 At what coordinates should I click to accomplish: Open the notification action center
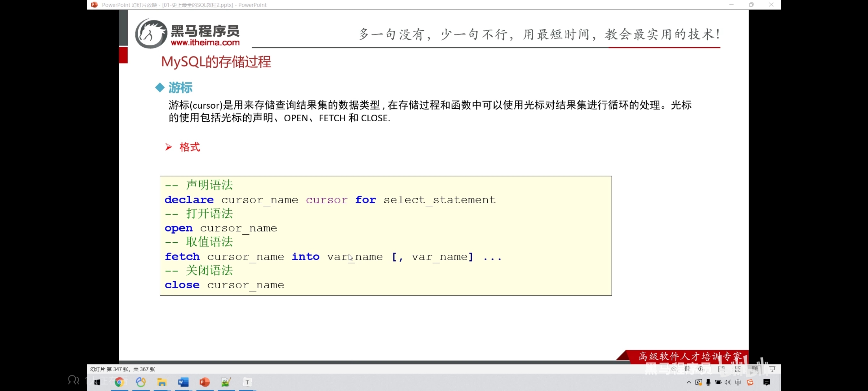pyautogui.click(x=767, y=382)
